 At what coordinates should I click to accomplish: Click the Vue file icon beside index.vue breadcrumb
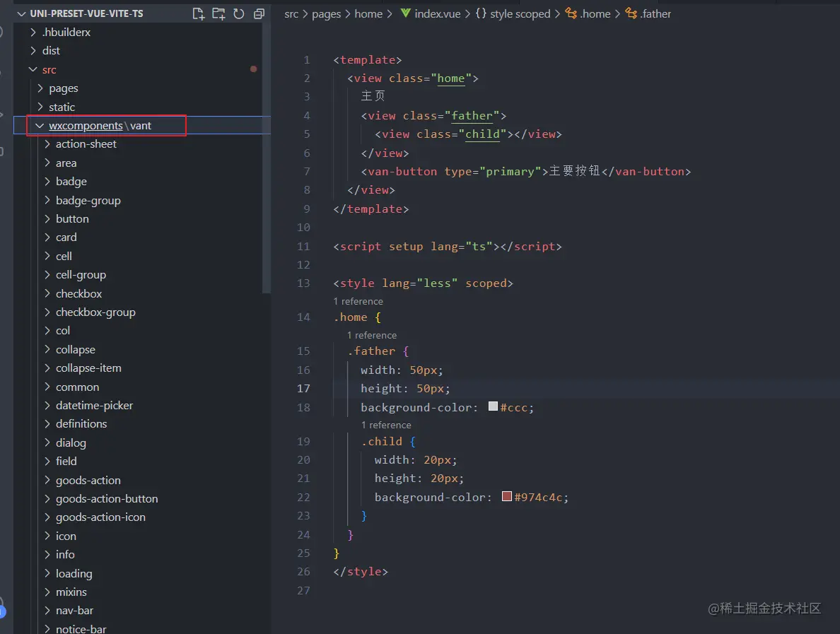click(x=406, y=13)
